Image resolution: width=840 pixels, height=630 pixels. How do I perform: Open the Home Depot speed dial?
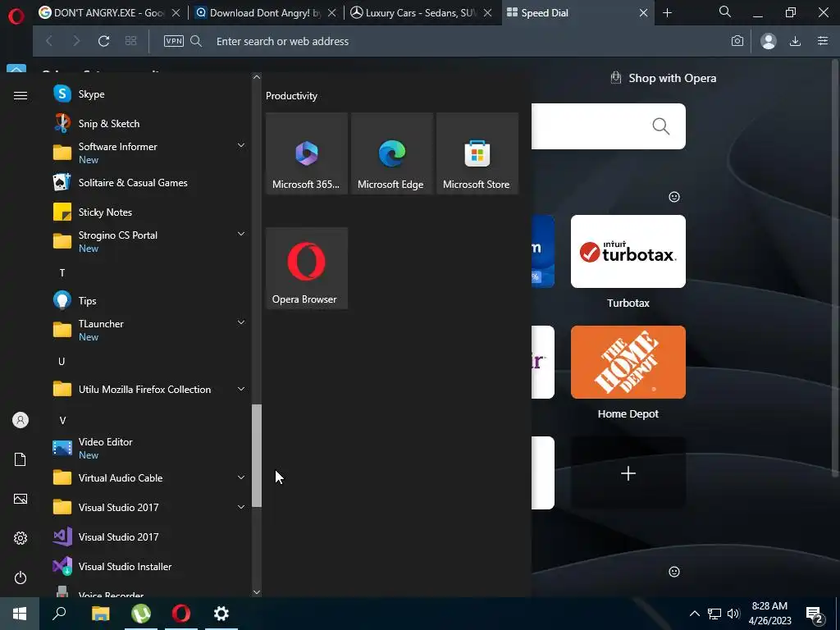[628, 362]
